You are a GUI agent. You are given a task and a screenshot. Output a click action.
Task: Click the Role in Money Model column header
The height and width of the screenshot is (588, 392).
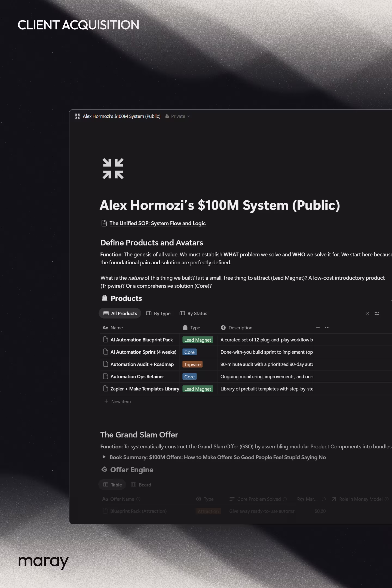(x=360, y=499)
